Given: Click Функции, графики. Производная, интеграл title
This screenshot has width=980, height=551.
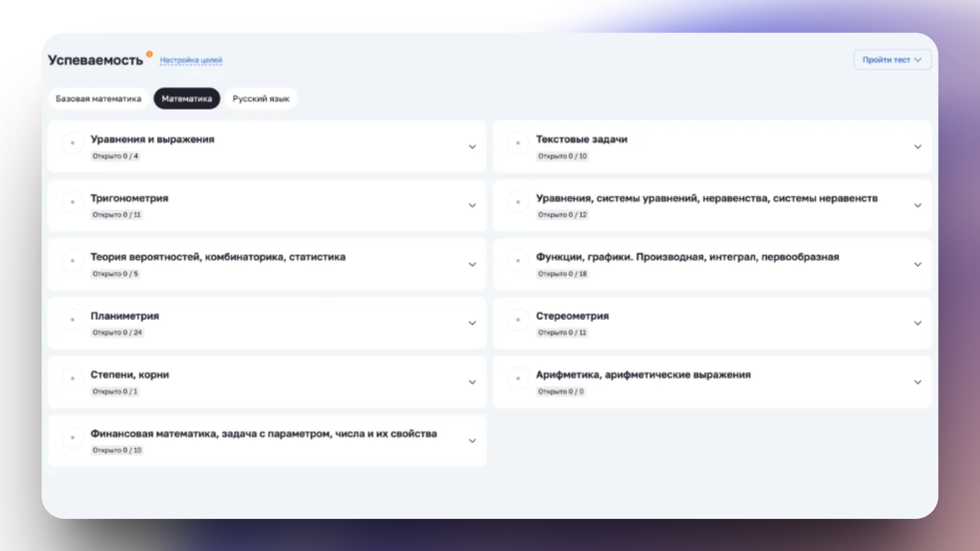Looking at the screenshot, I should (688, 257).
